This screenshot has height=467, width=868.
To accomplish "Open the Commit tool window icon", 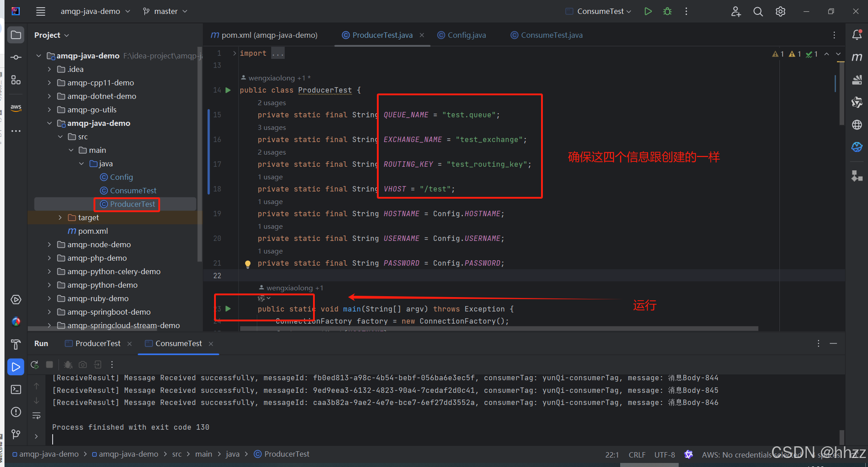I will pos(16,57).
